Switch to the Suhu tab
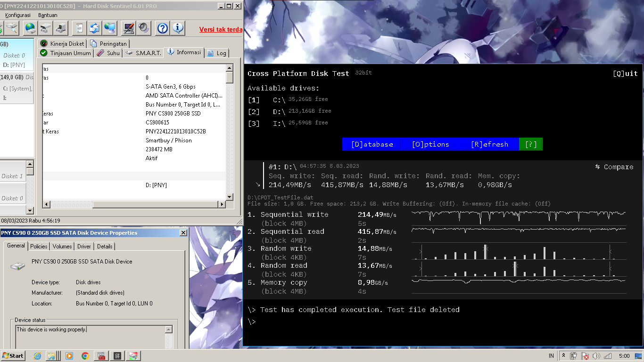The height and width of the screenshot is (362, 644). coord(108,53)
